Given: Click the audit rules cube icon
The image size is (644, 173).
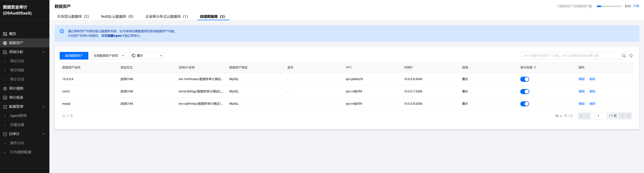Looking at the screenshot, I should tap(5, 89).
